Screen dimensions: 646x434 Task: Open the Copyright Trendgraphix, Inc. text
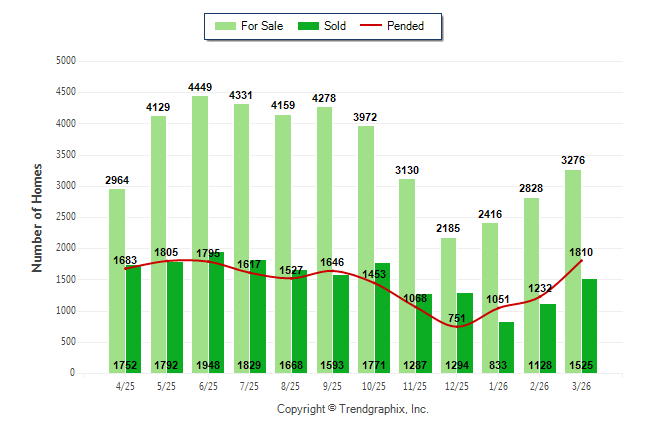[x=352, y=409]
